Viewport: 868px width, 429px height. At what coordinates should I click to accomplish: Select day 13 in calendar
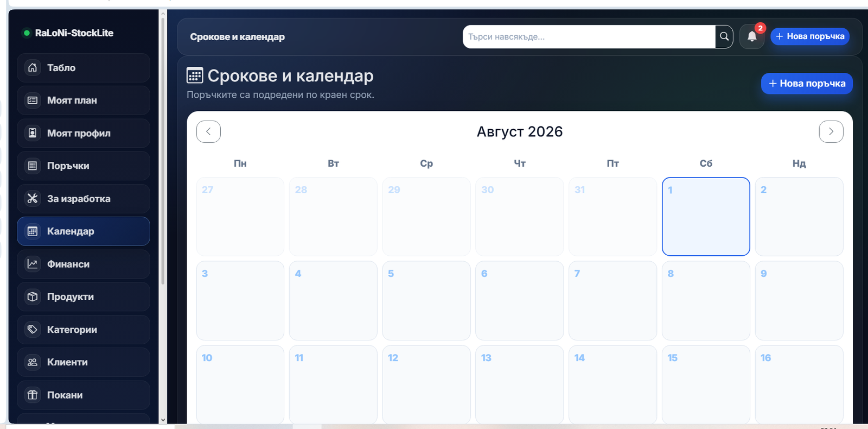coord(520,384)
